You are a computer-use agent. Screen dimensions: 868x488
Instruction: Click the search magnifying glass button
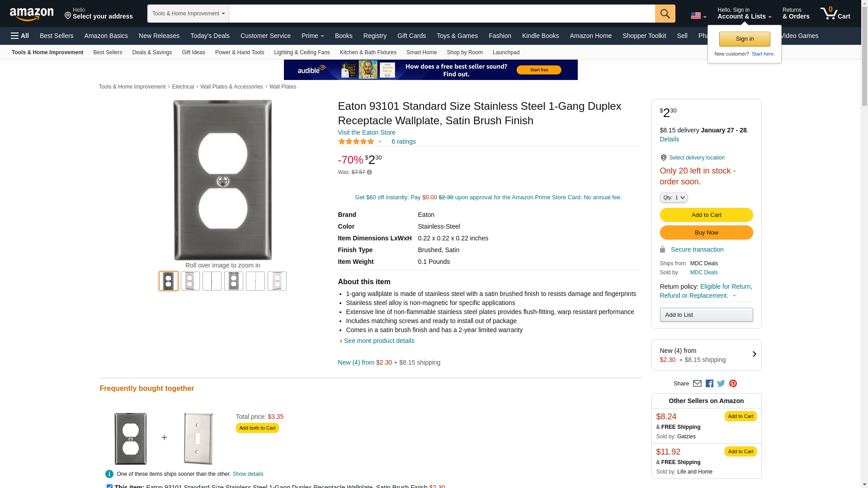[x=665, y=14]
